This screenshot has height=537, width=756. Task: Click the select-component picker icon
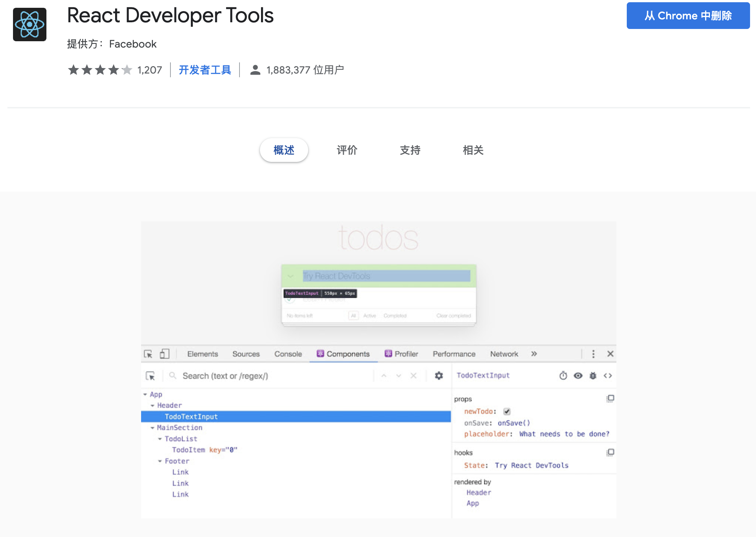[x=150, y=376]
